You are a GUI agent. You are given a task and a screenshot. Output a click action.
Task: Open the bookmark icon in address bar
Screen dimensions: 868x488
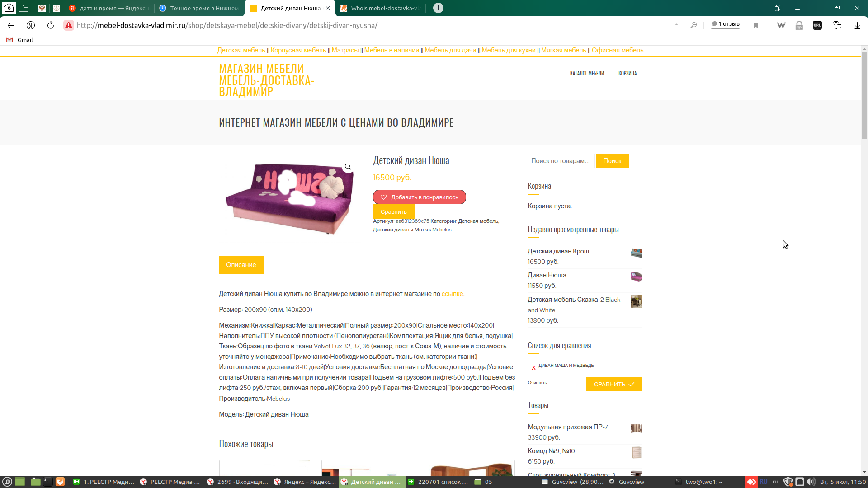click(756, 25)
